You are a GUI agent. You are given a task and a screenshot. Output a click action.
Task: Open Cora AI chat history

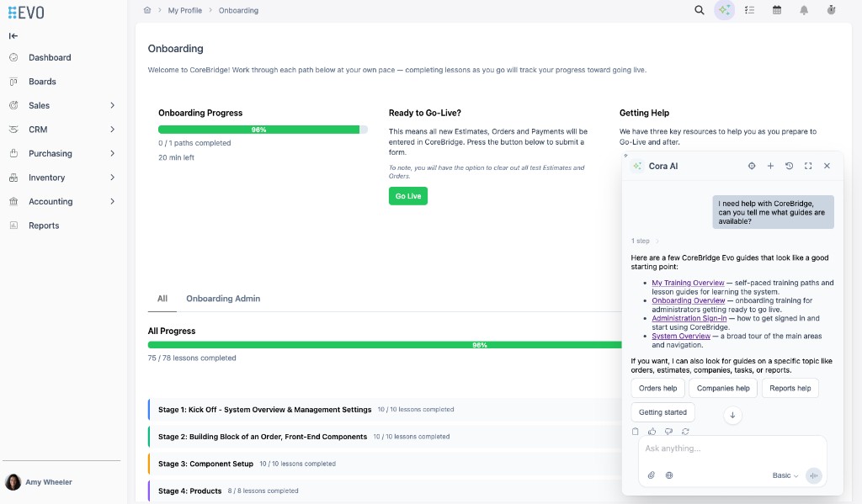click(x=789, y=166)
